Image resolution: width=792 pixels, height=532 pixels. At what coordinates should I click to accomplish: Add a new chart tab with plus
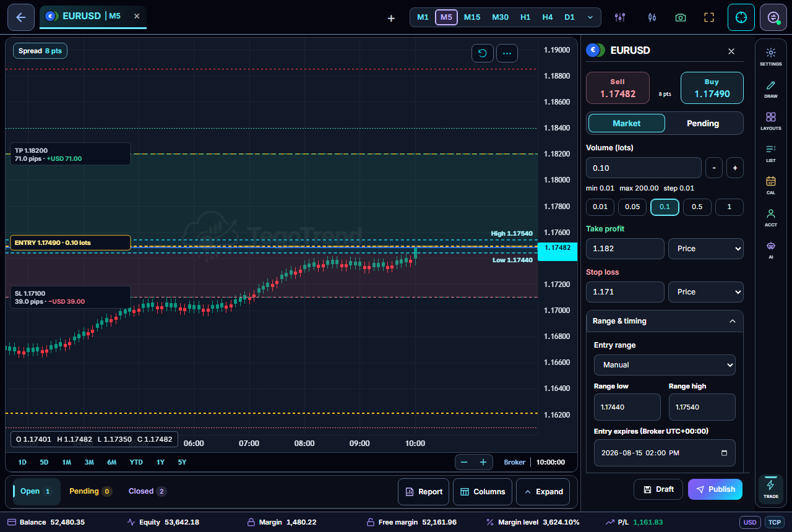coord(391,18)
